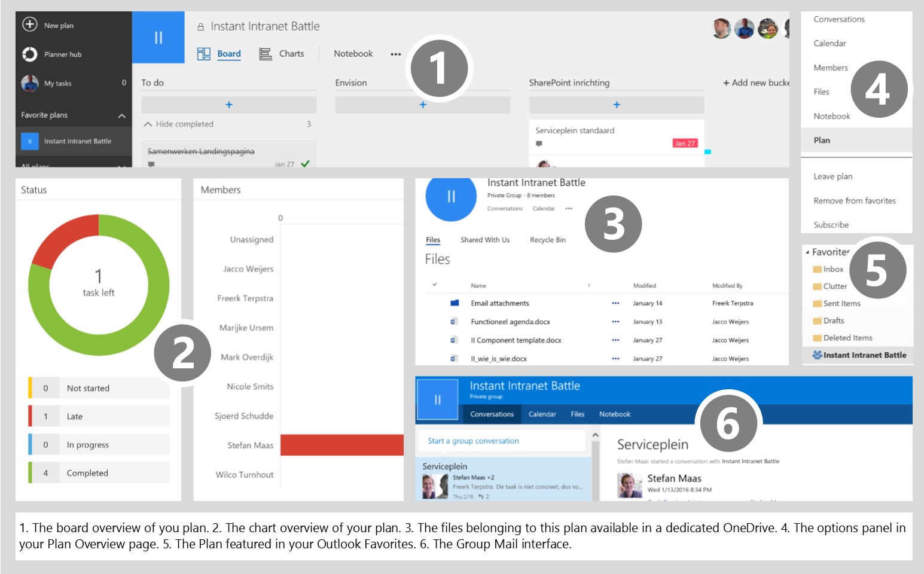Click the Instant Intranet Battle group icon in Outlook
The height and width of the screenshot is (574, 924).
pyautogui.click(x=817, y=355)
